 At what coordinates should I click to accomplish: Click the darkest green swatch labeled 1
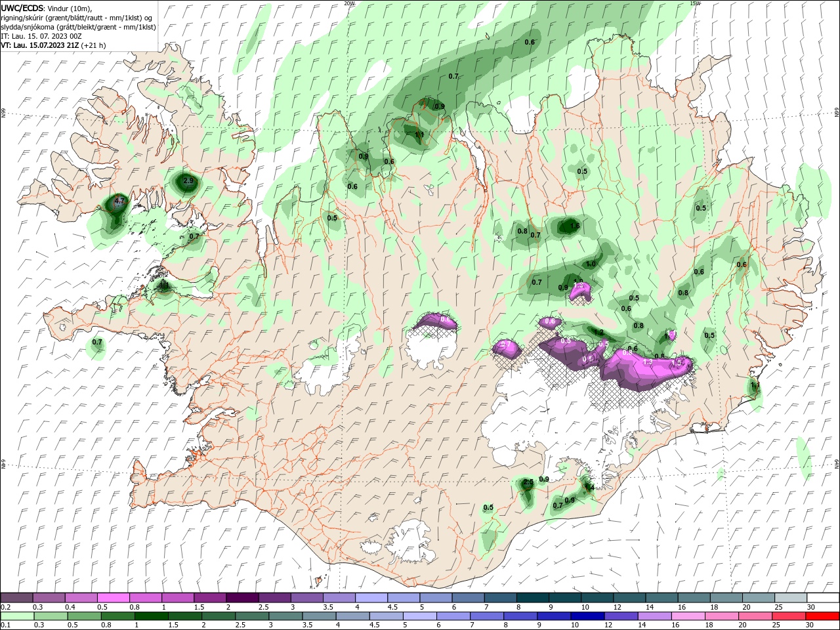pyautogui.click(x=150, y=616)
